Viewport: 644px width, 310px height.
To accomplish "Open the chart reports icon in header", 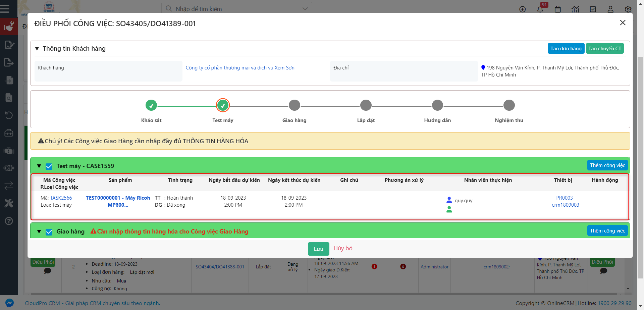I will click(x=575, y=9).
